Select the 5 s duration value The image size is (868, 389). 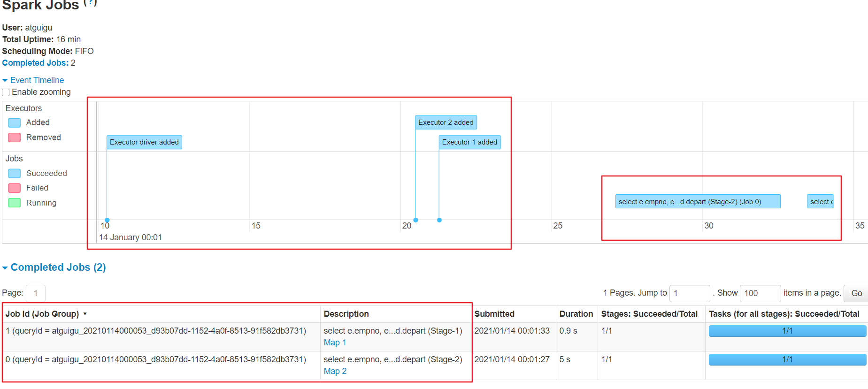(x=565, y=359)
